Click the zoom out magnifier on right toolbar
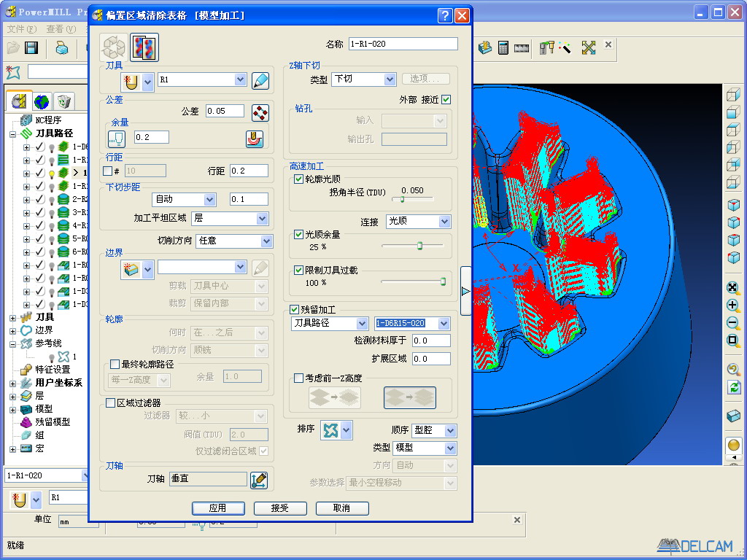The width and height of the screenshot is (747, 560). [733, 322]
